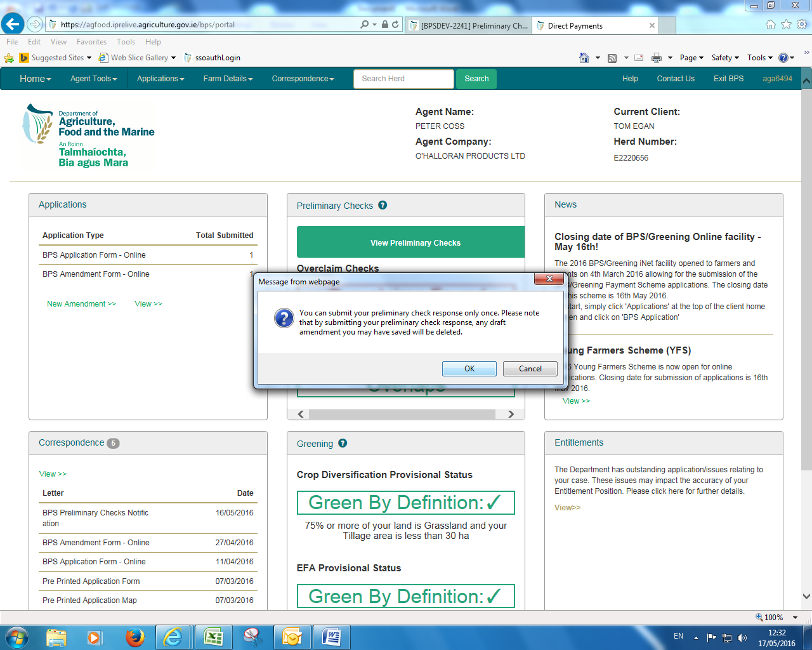
Task: Click the Preliminary Checks help question icon
Action: point(383,205)
